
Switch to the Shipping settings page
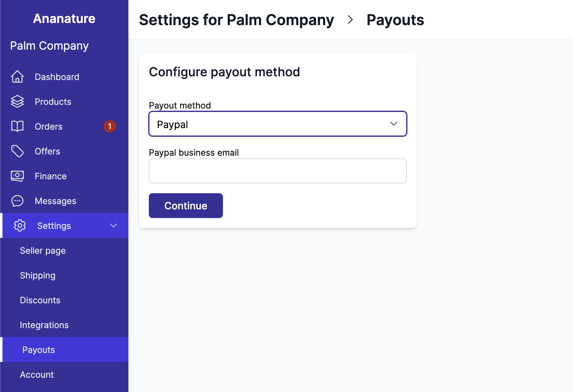point(38,275)
